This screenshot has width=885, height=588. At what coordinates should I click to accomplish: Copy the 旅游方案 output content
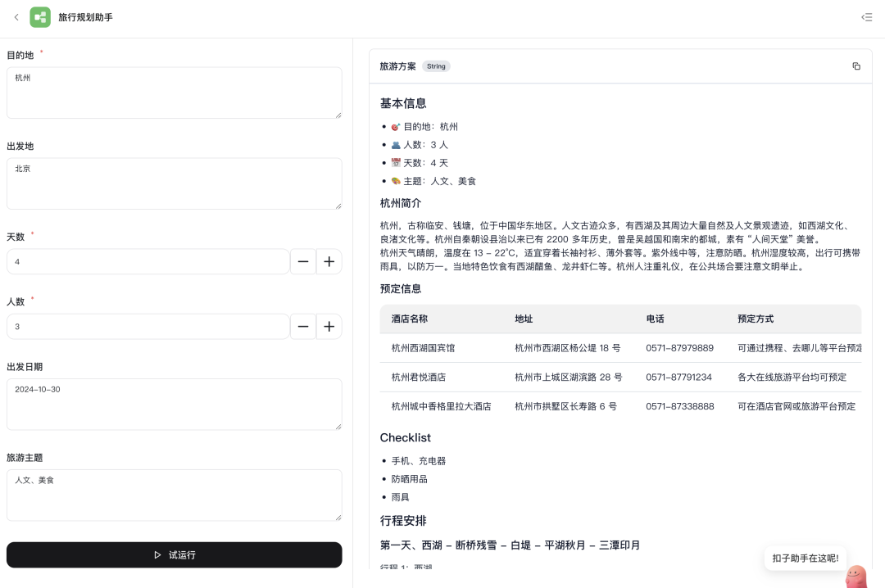click(x=856, y=66)
